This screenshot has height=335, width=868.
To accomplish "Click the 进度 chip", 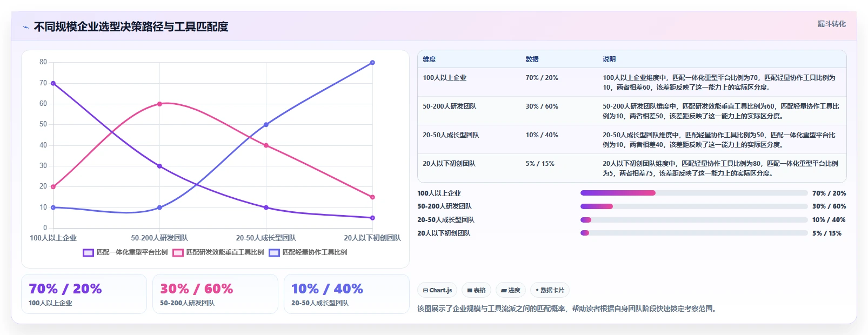I will click(510, 290).
